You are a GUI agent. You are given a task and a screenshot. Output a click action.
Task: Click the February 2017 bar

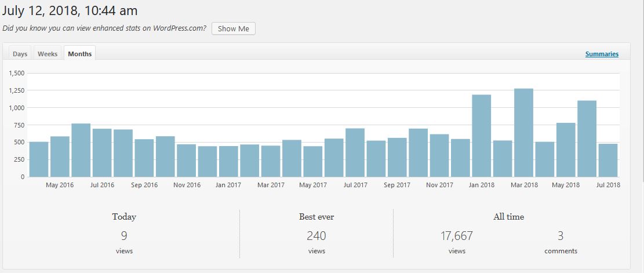[250, 161]
